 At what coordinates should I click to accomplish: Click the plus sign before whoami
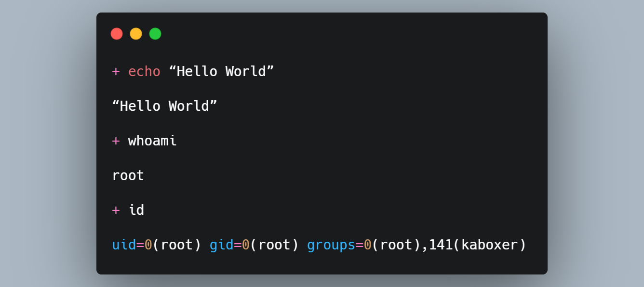click(x=116, y=141)
